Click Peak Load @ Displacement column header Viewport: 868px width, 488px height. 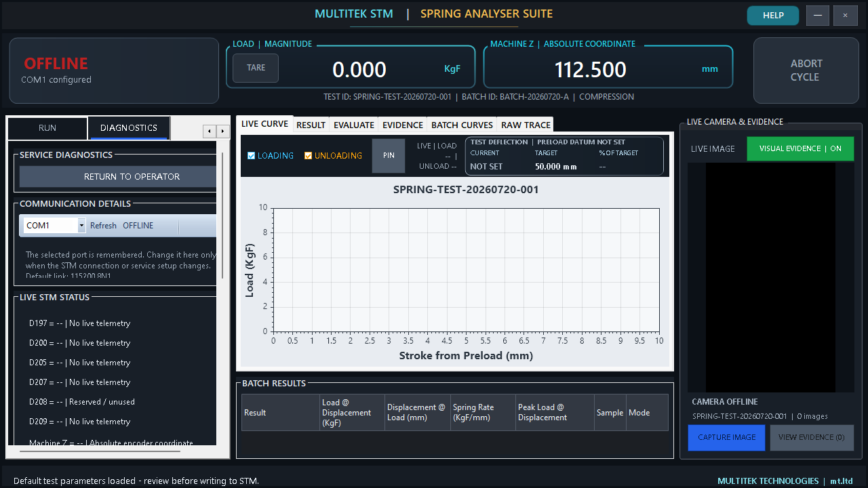pos(555,413)
